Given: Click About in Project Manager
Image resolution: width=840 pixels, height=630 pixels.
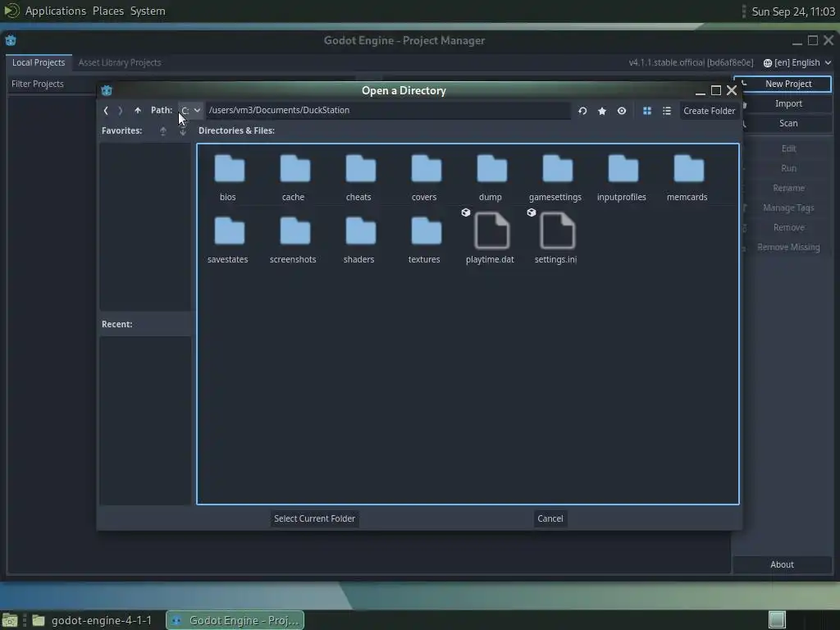Looking at the screenshot, I should pyautogui.click(x=782, y=564).
